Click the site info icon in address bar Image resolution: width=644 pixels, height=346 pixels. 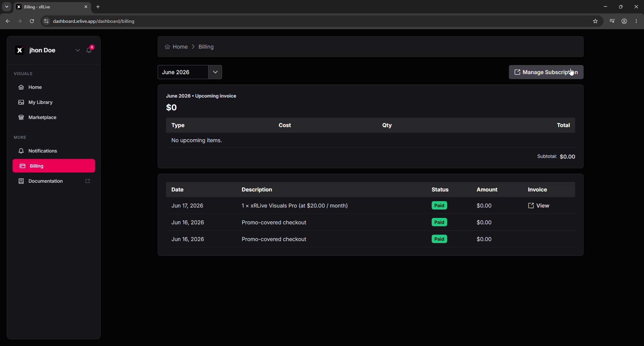pyautogui.click(x=46, y=21)
